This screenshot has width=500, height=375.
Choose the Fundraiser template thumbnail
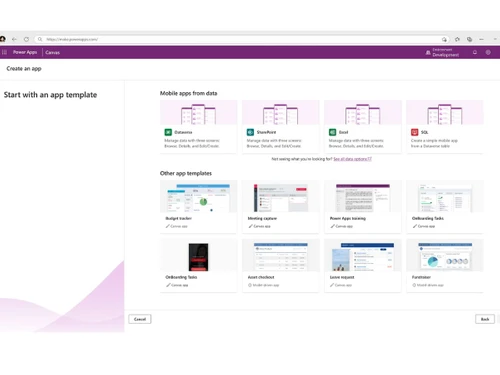click(x=445, y=256)
